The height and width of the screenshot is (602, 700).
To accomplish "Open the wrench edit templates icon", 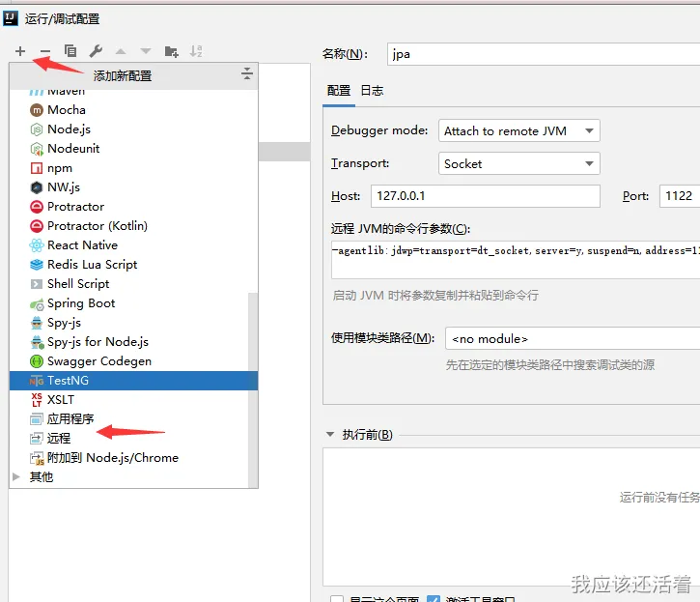I will point(96,51).
